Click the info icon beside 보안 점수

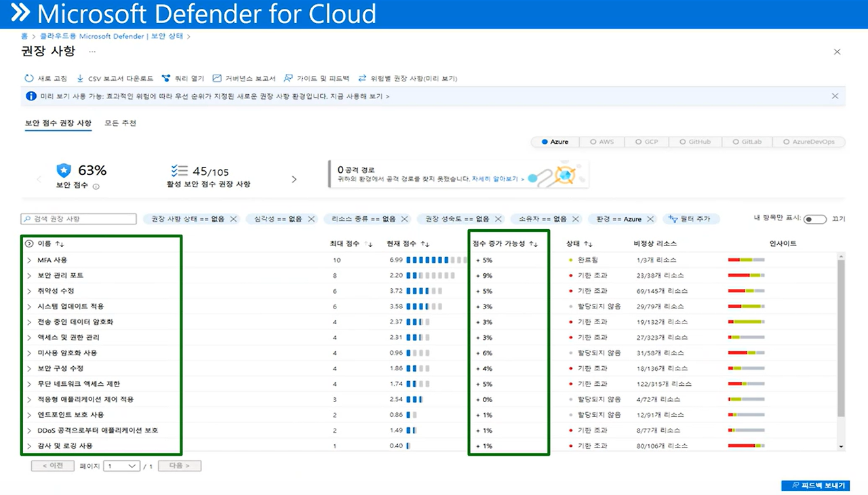[96, 186]
